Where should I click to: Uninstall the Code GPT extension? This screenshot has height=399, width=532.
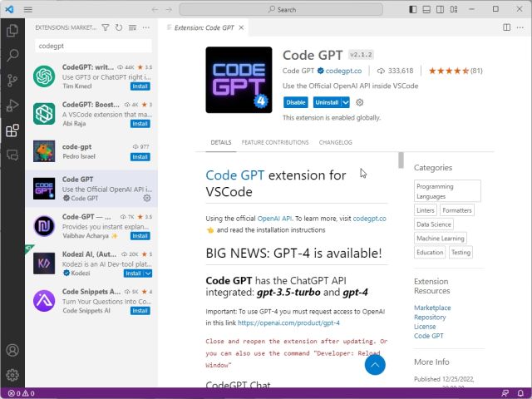[x=327, y=102]
